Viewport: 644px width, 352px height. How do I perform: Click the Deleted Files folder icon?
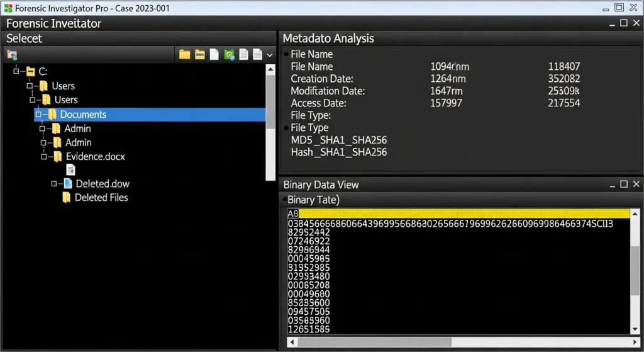pos(66,197)
